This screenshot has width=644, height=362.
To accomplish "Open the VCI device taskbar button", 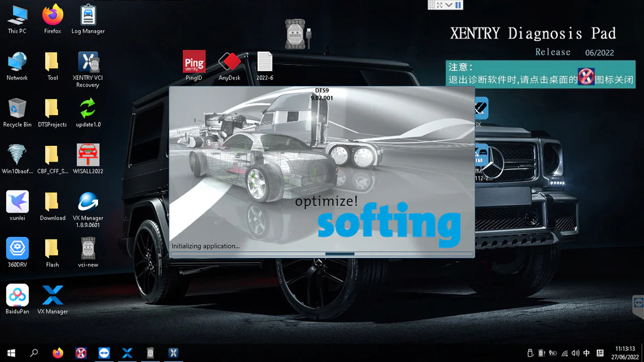I will pyautogui.click(x=150, y=353).
